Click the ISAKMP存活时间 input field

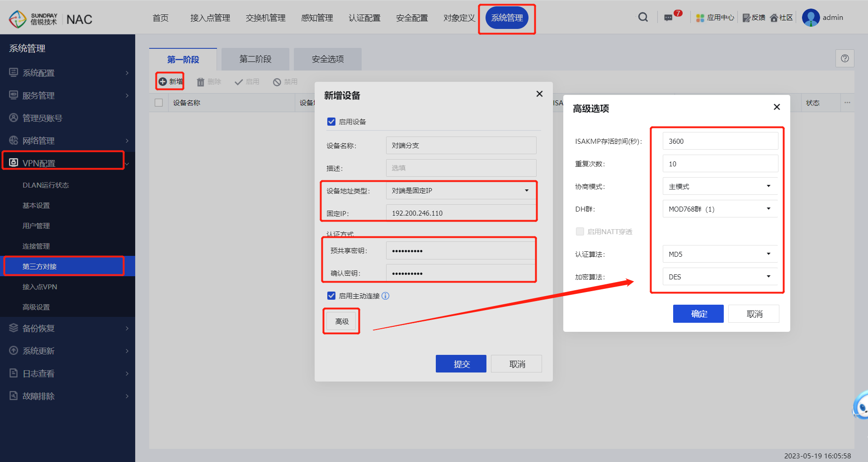[x=720, y=141]
